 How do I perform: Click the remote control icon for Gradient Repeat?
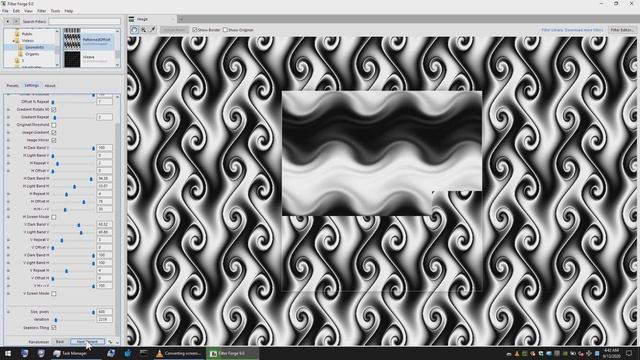[8, 117]
